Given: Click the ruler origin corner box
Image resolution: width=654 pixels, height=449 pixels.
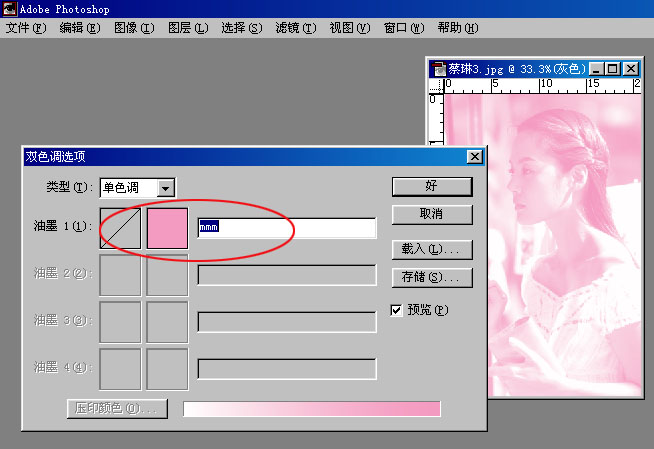Looking at the screenshot, I should 436,85.
